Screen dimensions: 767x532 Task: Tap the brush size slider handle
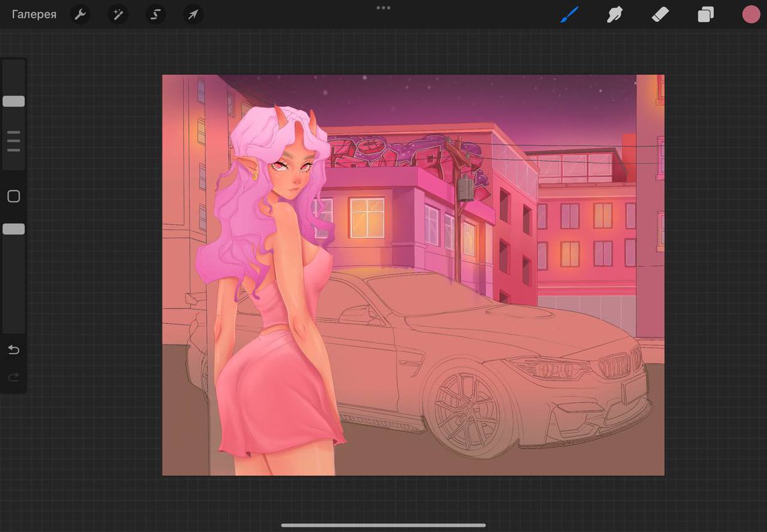[13, 101]
